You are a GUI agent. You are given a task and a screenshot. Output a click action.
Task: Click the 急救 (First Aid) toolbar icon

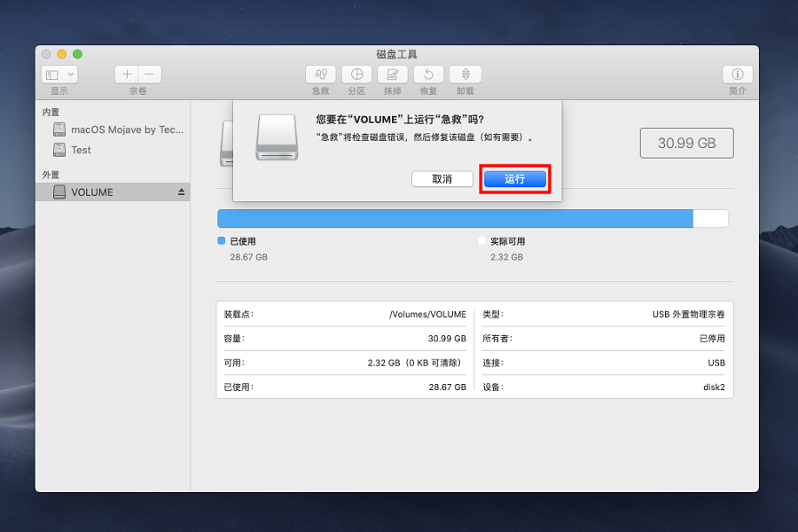[320, 75]
